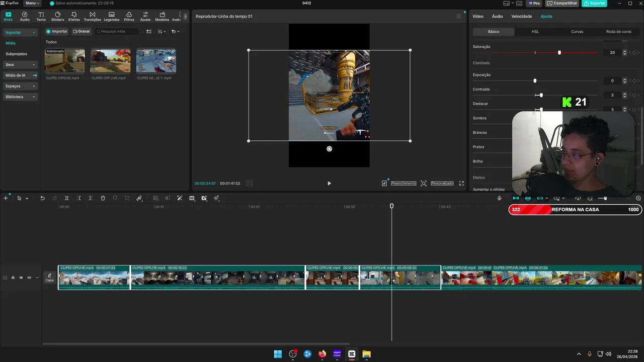
Task: Adjust the Exposição slider handle
Action: pyautogui.click(x=535, y=80)
